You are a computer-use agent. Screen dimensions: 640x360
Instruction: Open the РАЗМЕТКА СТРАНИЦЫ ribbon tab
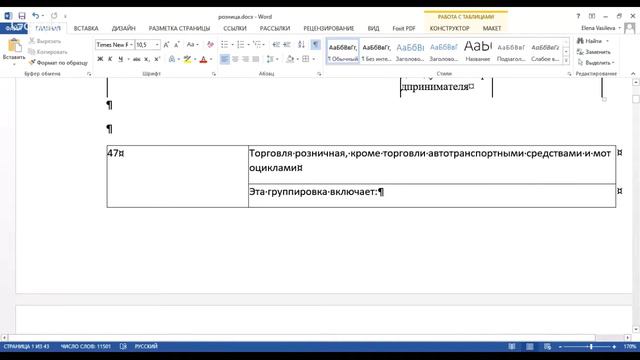[x=179, y=29]
